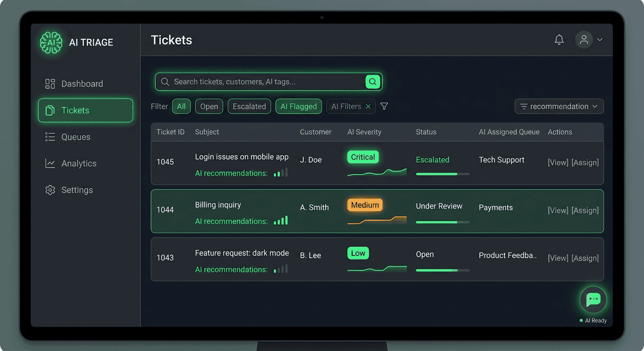The width and height of the screenshot is (644, 351).
Task: Click the AI Triage brain logo
Action: coord(51,43)
